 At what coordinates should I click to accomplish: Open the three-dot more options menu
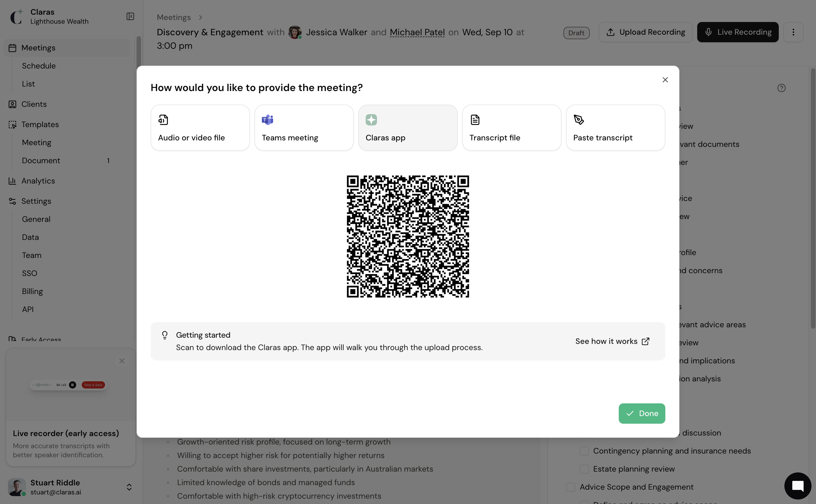(x=793, y=32)
